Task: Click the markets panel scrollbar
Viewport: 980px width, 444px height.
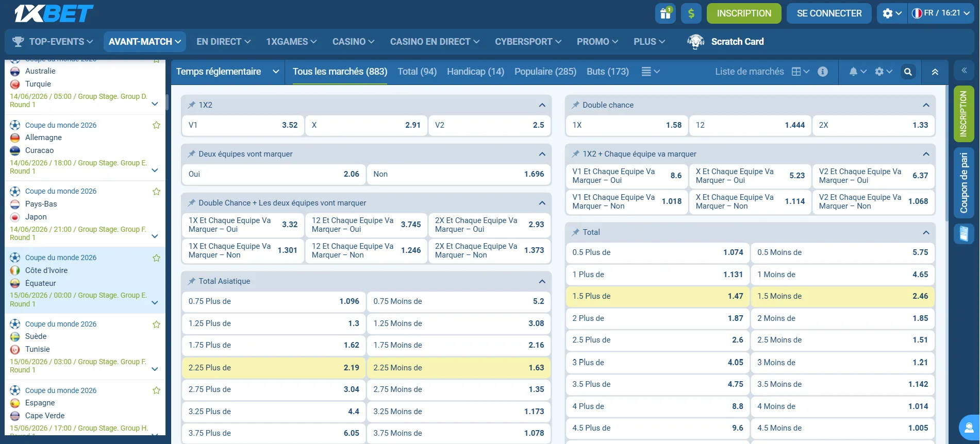Action: 946,153
